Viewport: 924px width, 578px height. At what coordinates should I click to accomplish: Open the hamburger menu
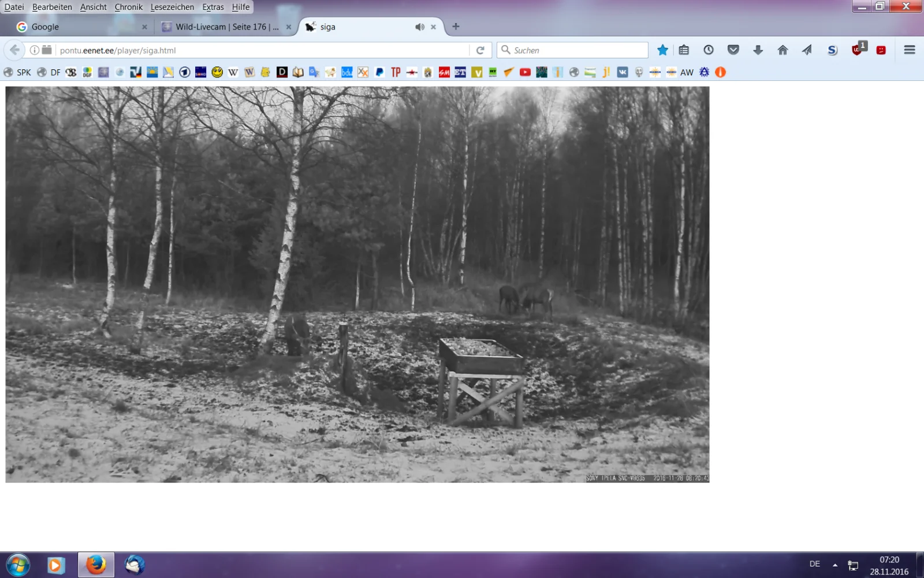(909, 50)
